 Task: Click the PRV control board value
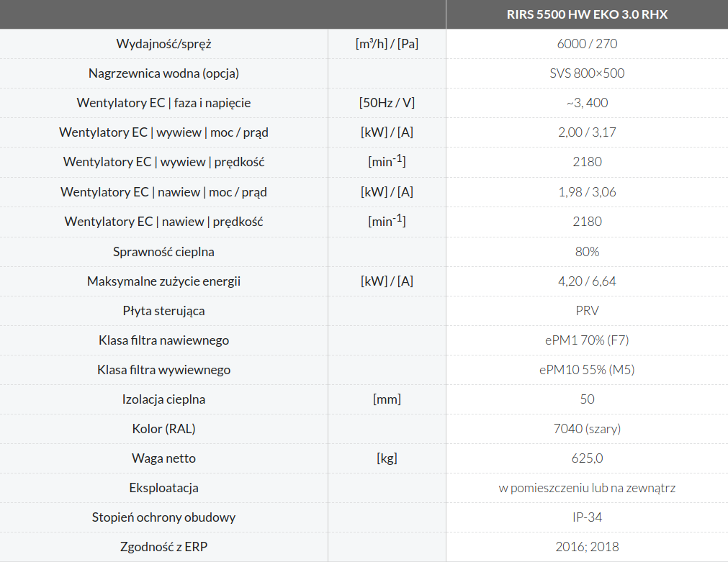587,311
